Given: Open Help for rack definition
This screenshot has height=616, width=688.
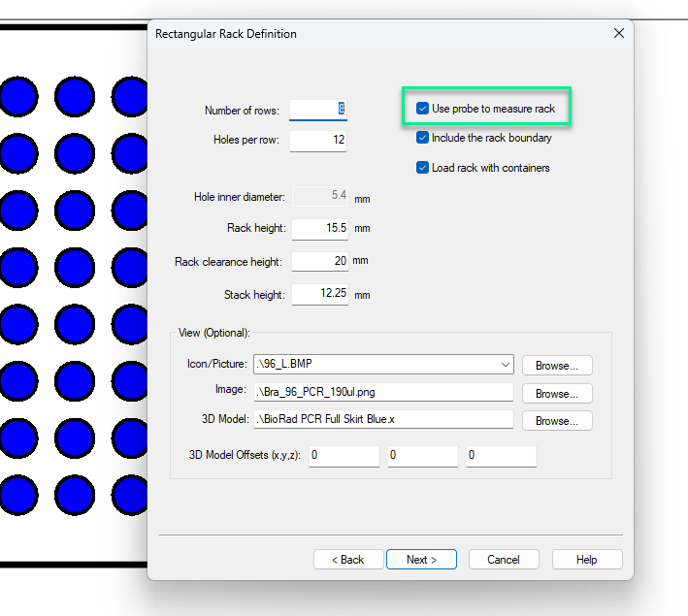Looking at the screenshot, I should tap(586, 560).
